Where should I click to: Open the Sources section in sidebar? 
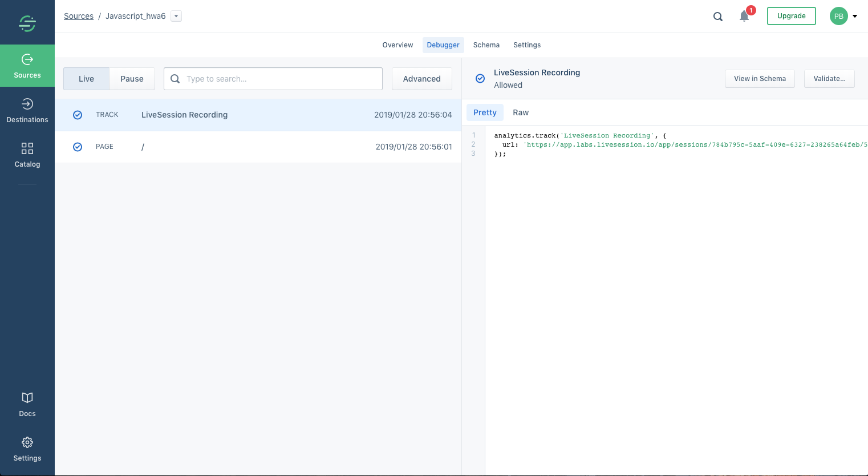coord(27,66)
